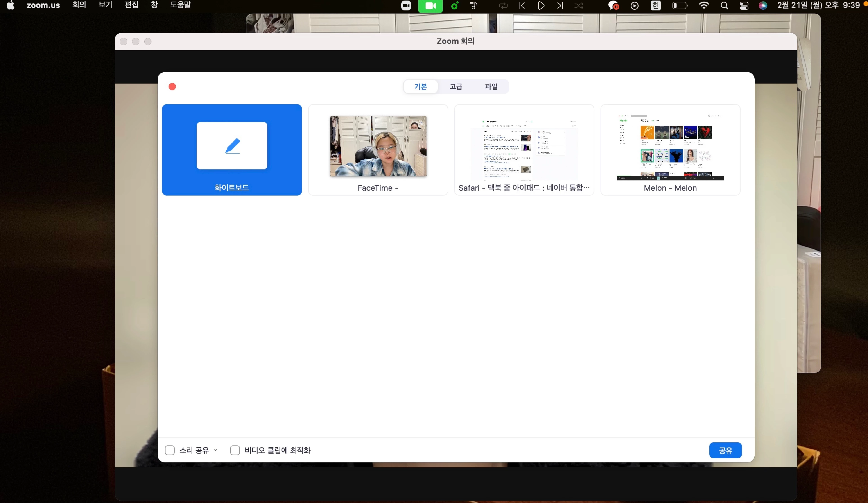Screen dimensions: 868x503
Task: Select the 화이트보드 whiteboard share option
Action: [x=231, y=150]
